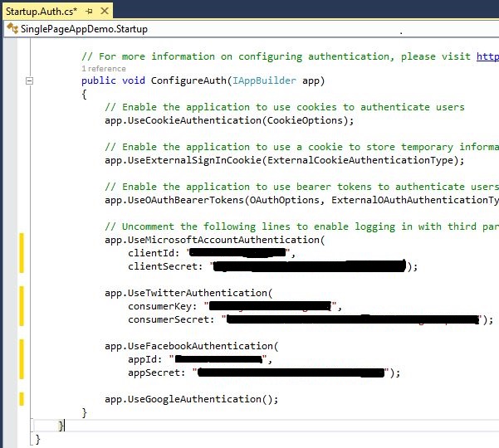Viewport: 499px width, 448px height.
Task: Click the 'Uncomment the following lines' comment
Action: pos(301,226)
